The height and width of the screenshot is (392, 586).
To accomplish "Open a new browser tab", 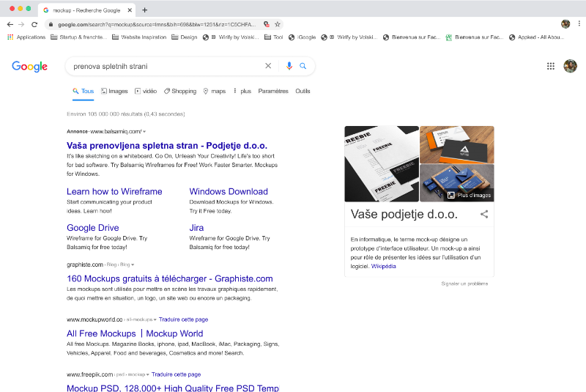I will [x=145, y=10].
